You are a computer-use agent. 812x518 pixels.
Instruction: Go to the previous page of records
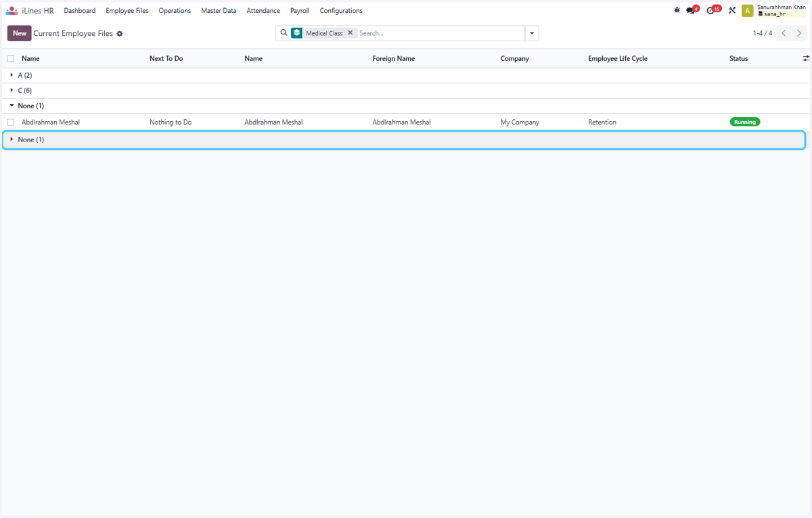[x=784, y=33]
